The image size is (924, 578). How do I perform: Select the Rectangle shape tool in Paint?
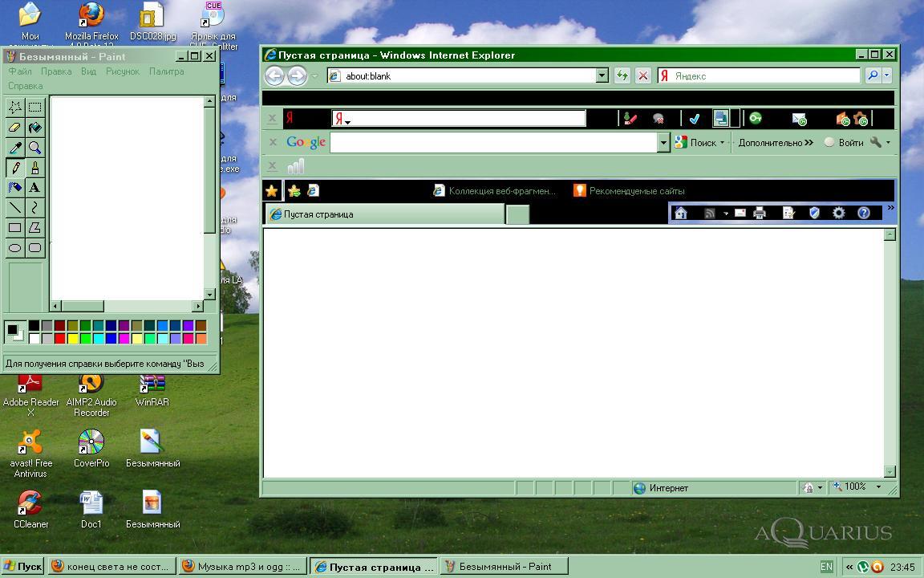click(x=14, y=228)
